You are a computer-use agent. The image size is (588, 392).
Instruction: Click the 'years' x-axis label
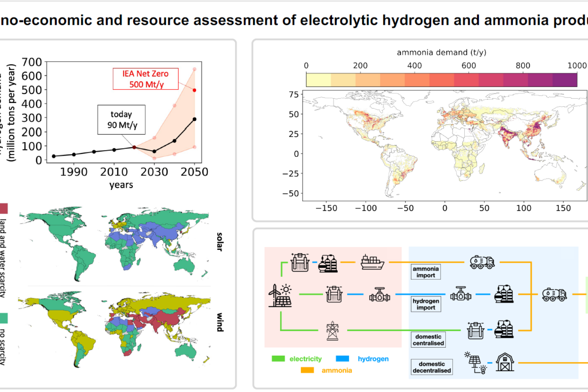point(121,185)
